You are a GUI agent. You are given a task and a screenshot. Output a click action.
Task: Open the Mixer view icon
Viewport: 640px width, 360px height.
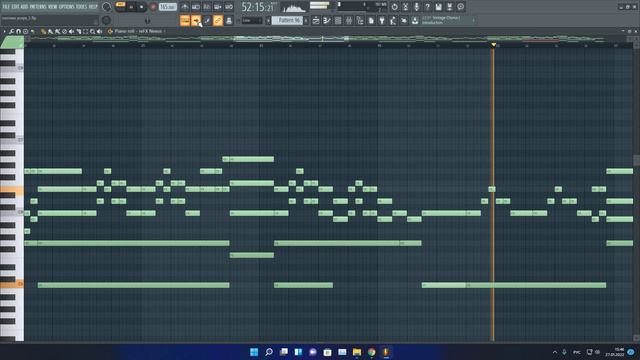pyautogui.click(x=349, y=20)
